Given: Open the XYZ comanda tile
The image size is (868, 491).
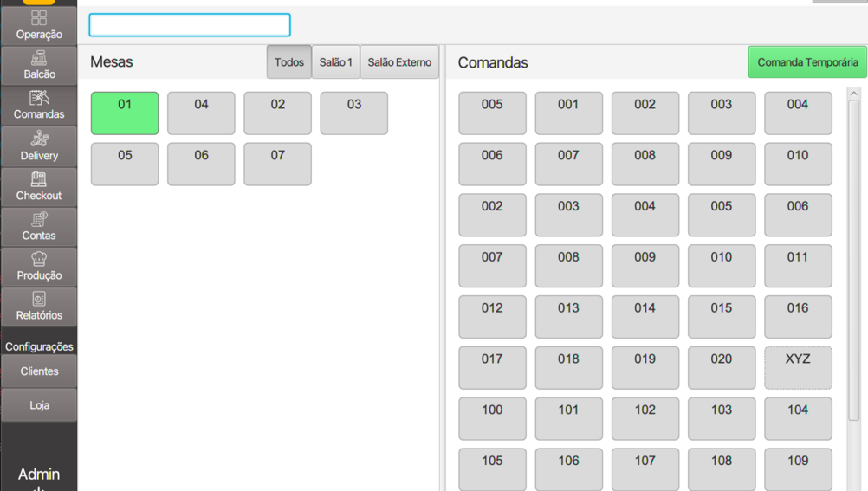Looking at the screenshot, I should pyautogui.click(x=798, y=368).
